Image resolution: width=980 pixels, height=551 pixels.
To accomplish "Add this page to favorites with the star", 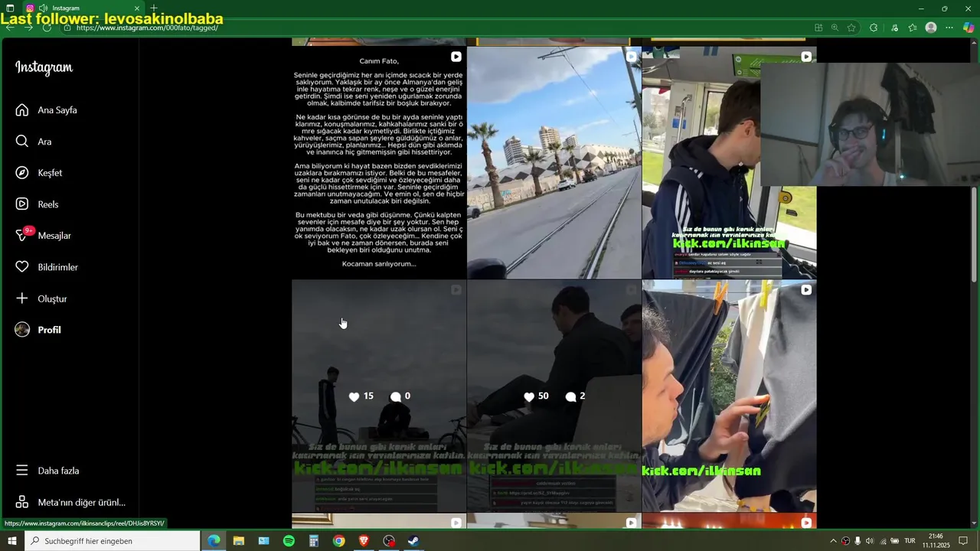I will 851,28.
